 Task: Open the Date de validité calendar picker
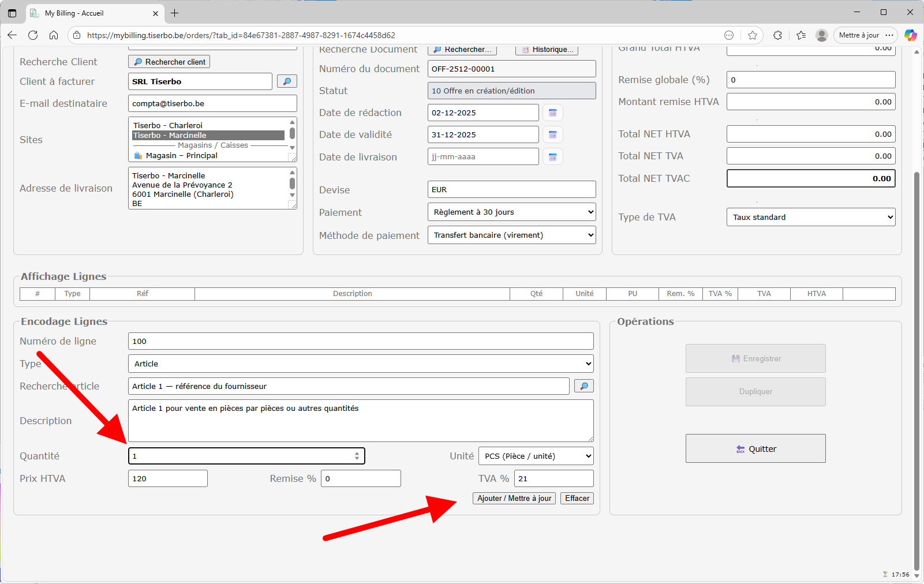point(552,134)
